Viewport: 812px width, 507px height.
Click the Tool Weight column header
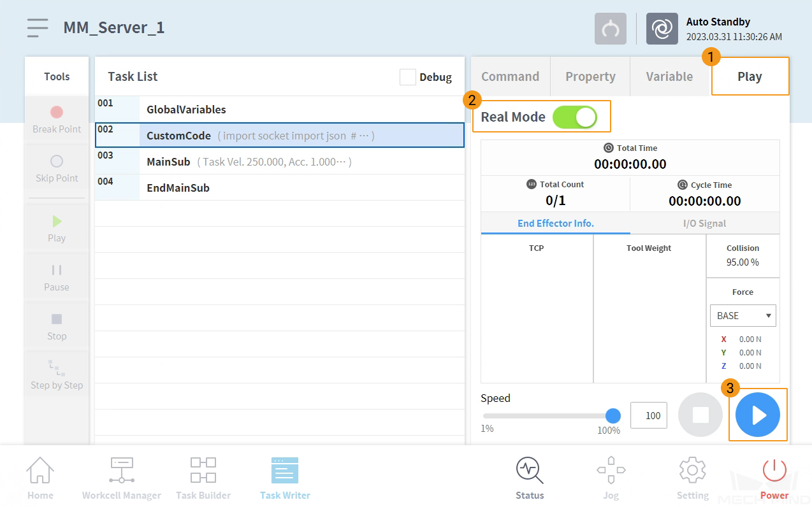pos(649,248)
